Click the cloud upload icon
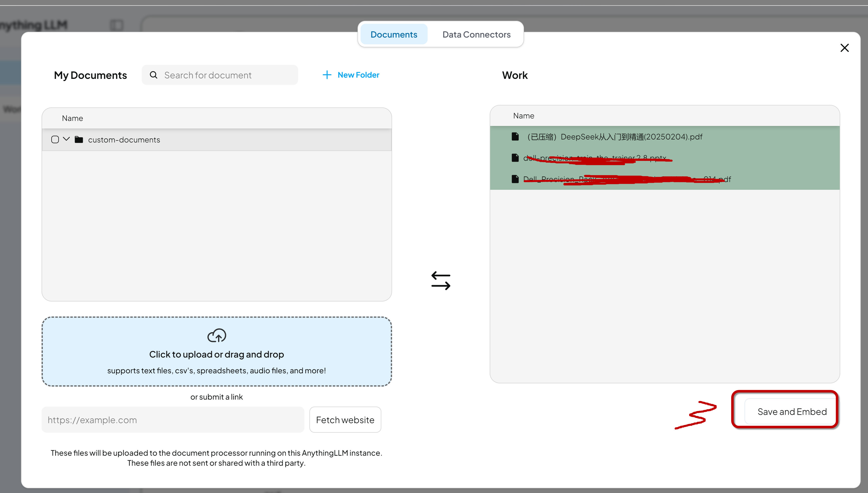This screenshot has height=493, width=868. tap(217, 336)
